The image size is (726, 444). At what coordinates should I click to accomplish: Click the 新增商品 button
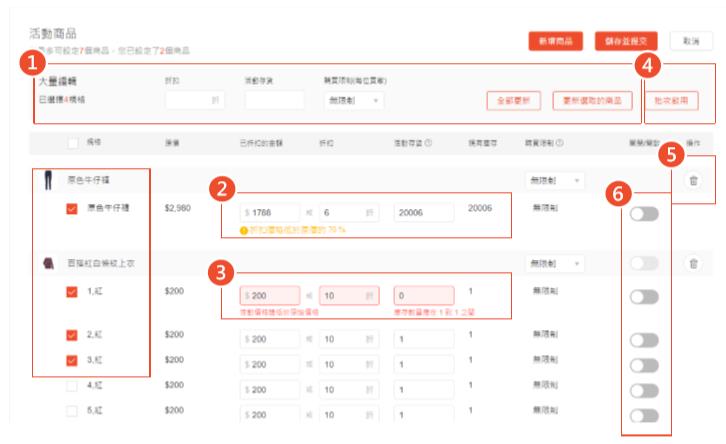(x=555, y=41)
